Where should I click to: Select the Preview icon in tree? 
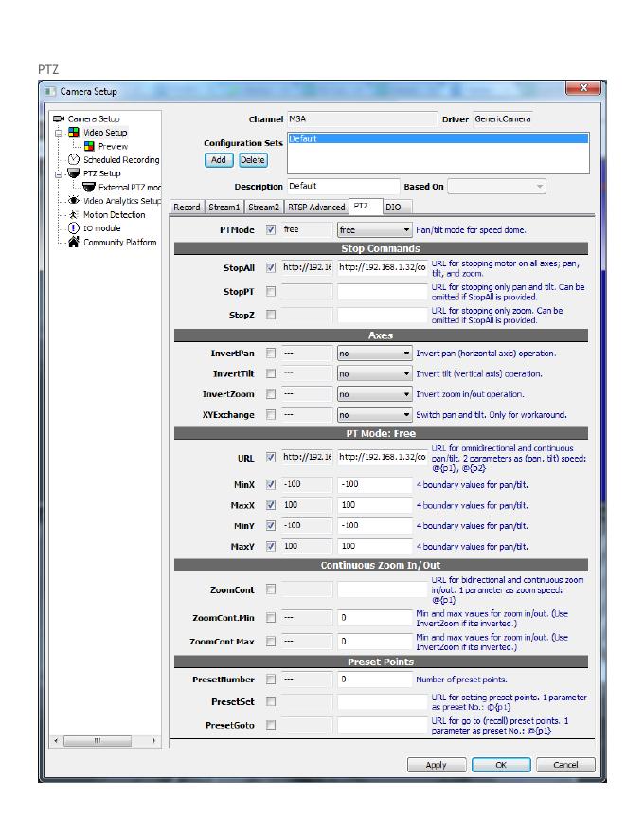(89, 147)
